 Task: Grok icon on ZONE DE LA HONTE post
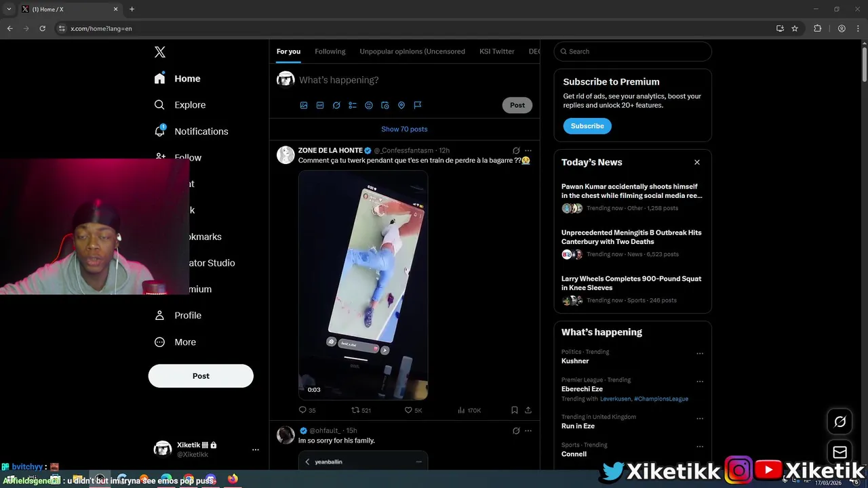coord(516,150)
